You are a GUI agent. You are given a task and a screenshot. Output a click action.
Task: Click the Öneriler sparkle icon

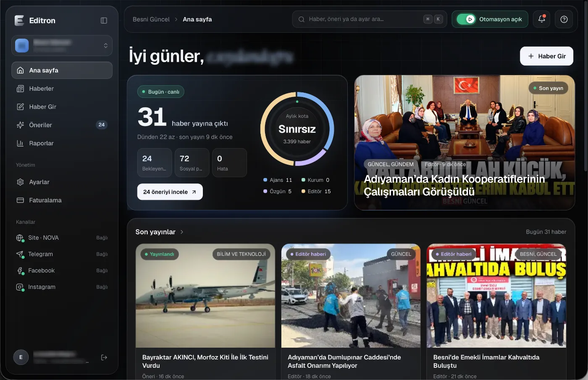tap(20, 125)
